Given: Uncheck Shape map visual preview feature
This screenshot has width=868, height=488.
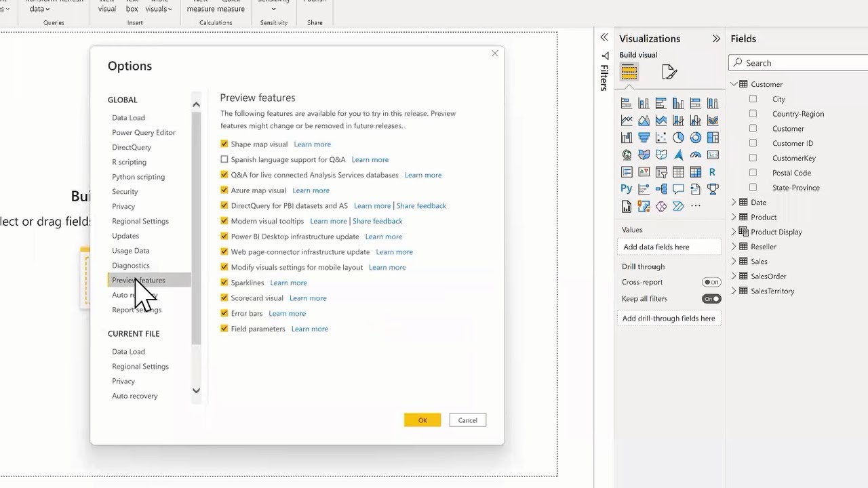Looking at the screenshot, I should click(x=224, y=144).
